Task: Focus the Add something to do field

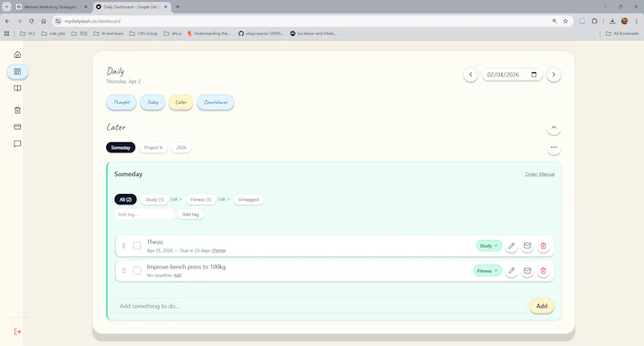Action: (320, 307)
